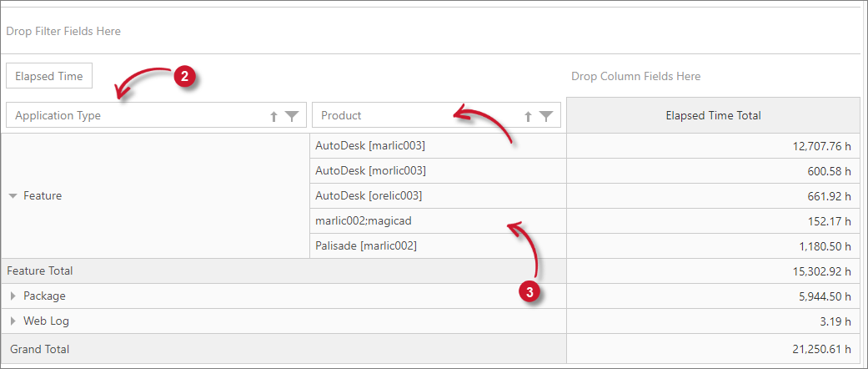The image size is (868, 369).
Task: Click the 600.58 h value cell
Action: pos(713,170)
